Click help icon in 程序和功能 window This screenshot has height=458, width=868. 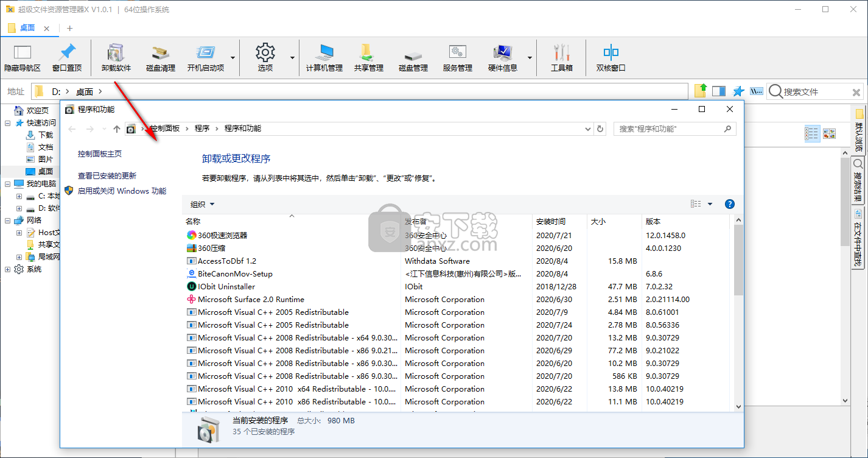point(730,204)
